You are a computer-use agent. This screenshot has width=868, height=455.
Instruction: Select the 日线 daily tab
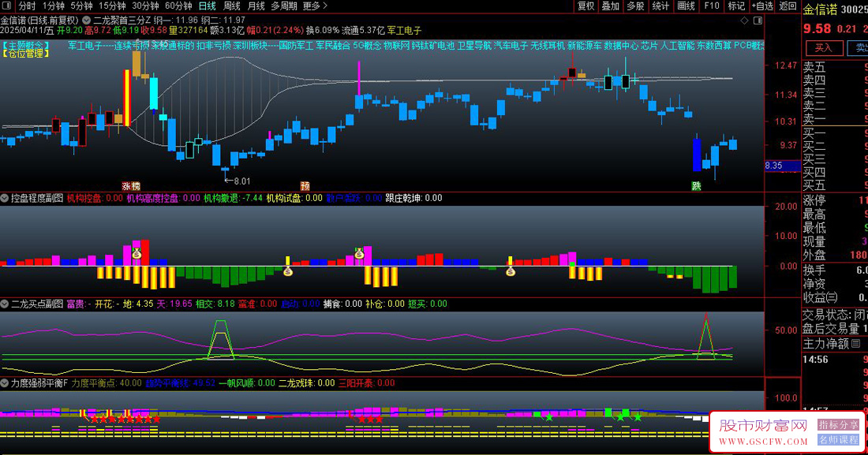click(x=207, y=6)
